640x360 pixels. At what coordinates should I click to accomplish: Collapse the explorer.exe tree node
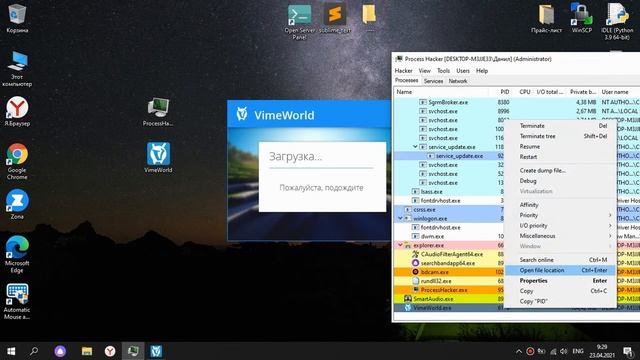400,245
